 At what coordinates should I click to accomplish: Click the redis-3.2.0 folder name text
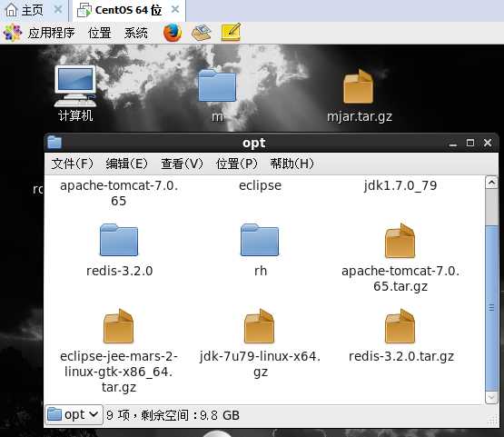119,271
